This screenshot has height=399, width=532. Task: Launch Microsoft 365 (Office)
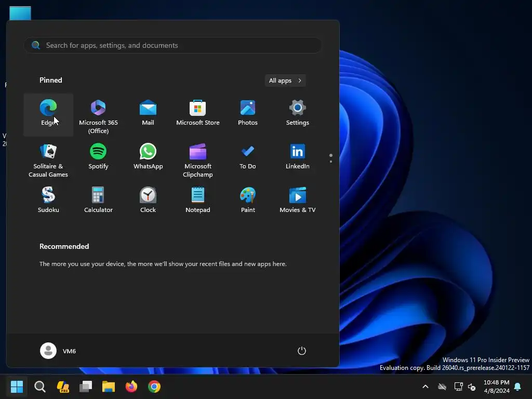pos(98,115)
